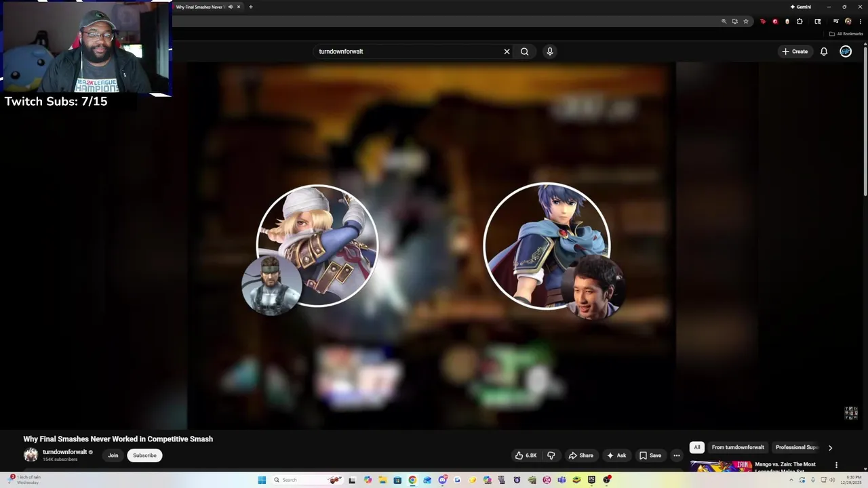Viewport: 868px width, 488px height.
Task: Open the red Tp extension
Action: 763,22
